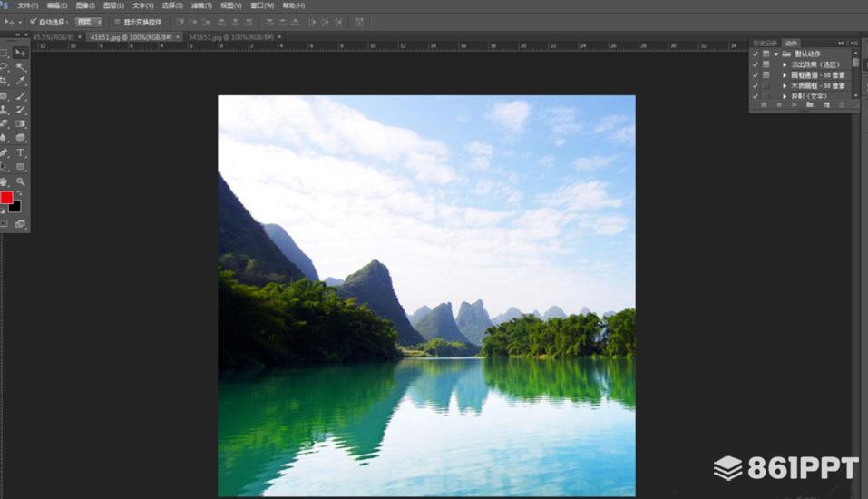The image size is (868, 499).
Task: Select the Move tool in toolbox
Action: pos(21,53)
